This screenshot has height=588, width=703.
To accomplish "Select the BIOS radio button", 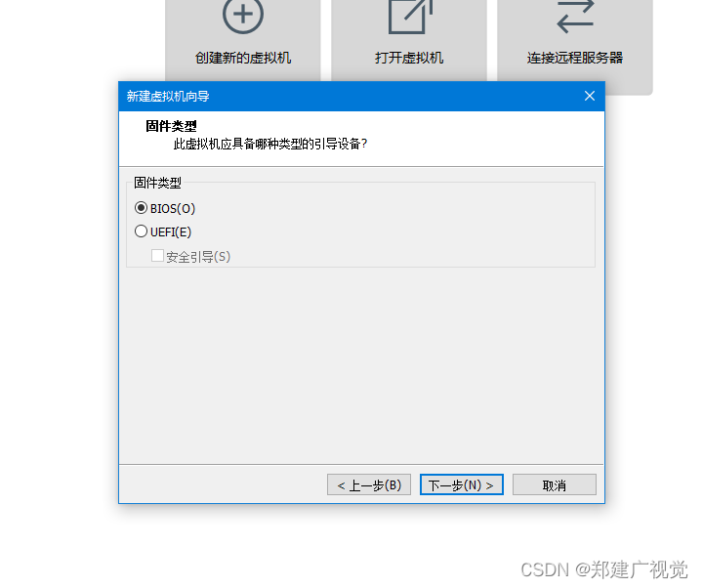I will pyautogui.click(x=141, y=208).
